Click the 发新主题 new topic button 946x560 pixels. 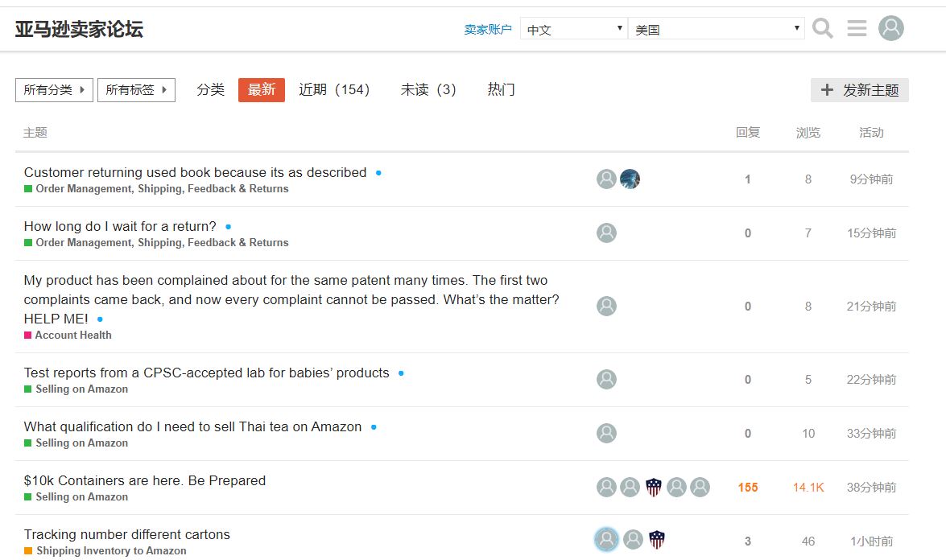859,90
